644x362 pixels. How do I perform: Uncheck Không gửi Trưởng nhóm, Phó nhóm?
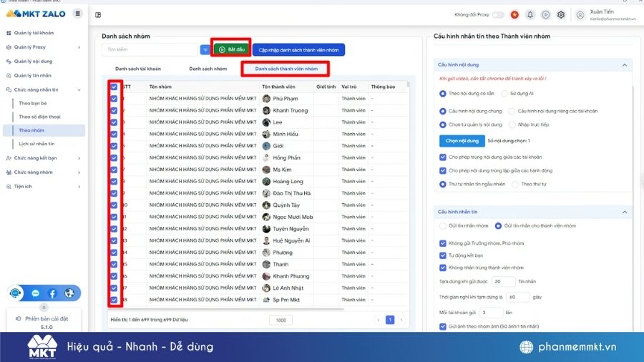[x=442, y=243]
